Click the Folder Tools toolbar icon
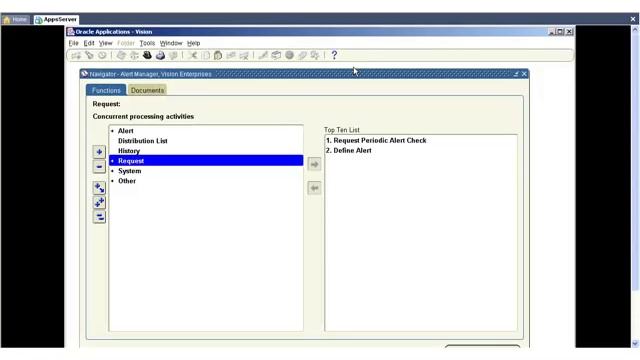This screenshot has height=360, width=640. (x=315, y=56)
